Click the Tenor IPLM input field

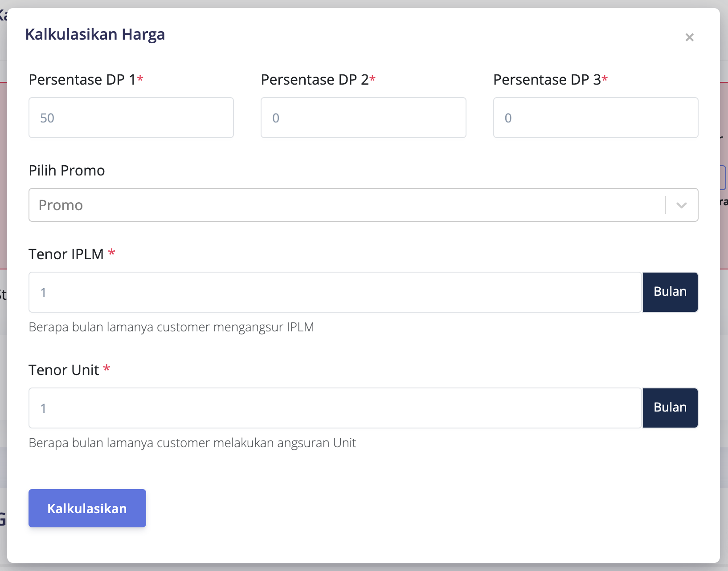(335, 292)
